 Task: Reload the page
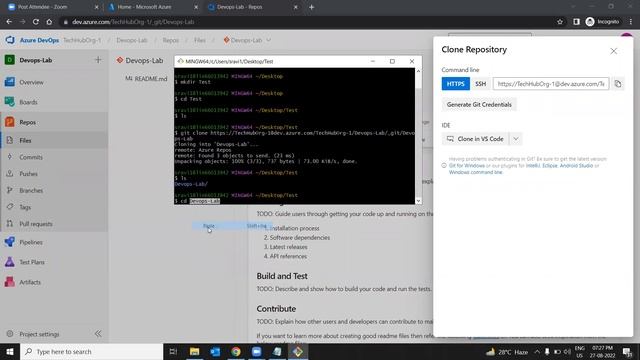point(36,22)
